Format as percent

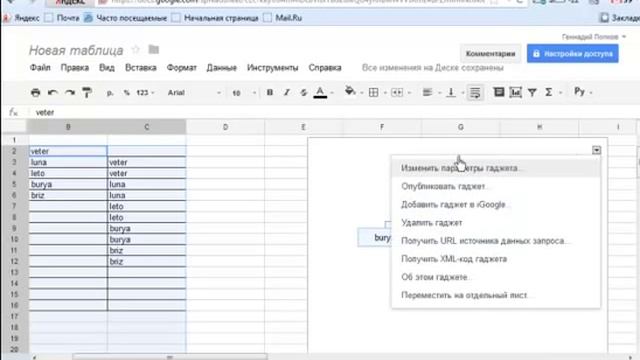(127, 93)
